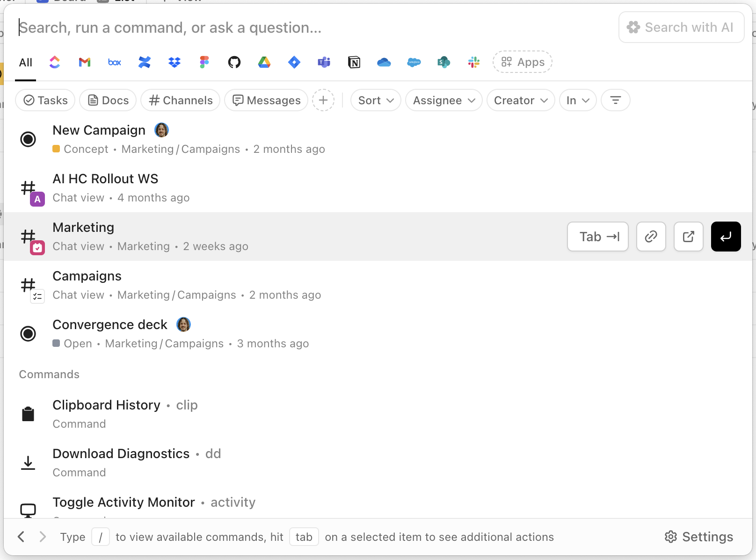Open the Assignee dropdown
This screenshot has height=560, width=756.
tap(443, 100)
